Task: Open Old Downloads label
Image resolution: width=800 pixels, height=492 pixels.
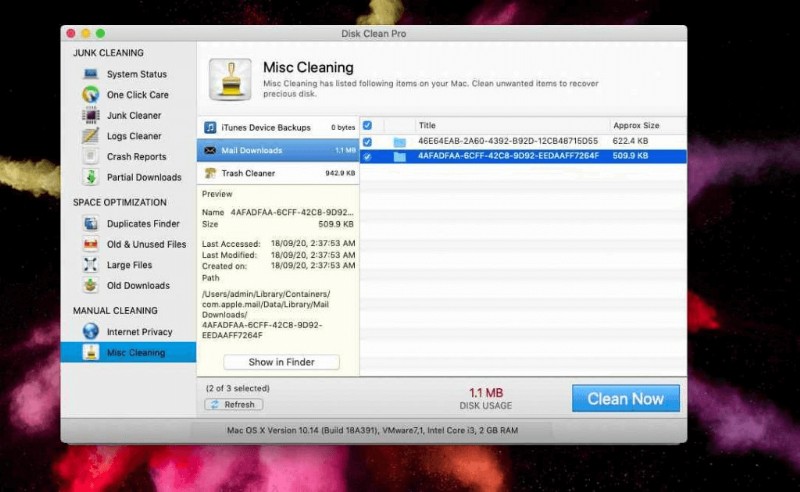Action: (138, 285)
